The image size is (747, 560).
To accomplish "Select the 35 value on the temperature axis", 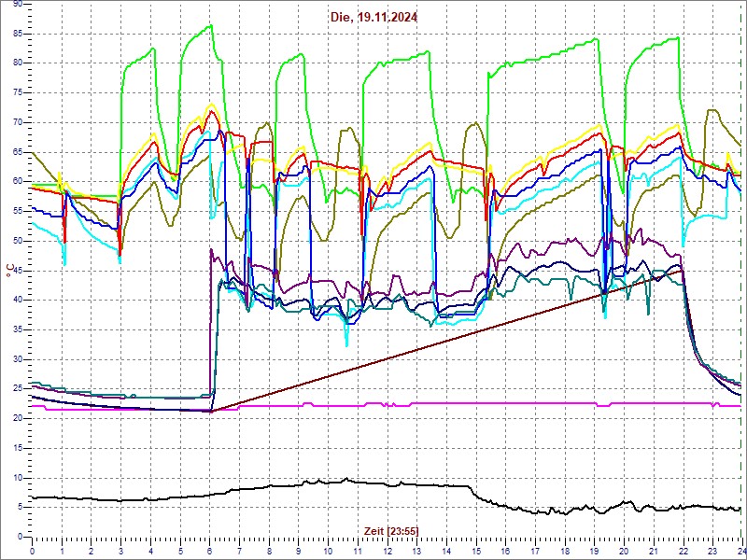I will [x=17, y=329].
